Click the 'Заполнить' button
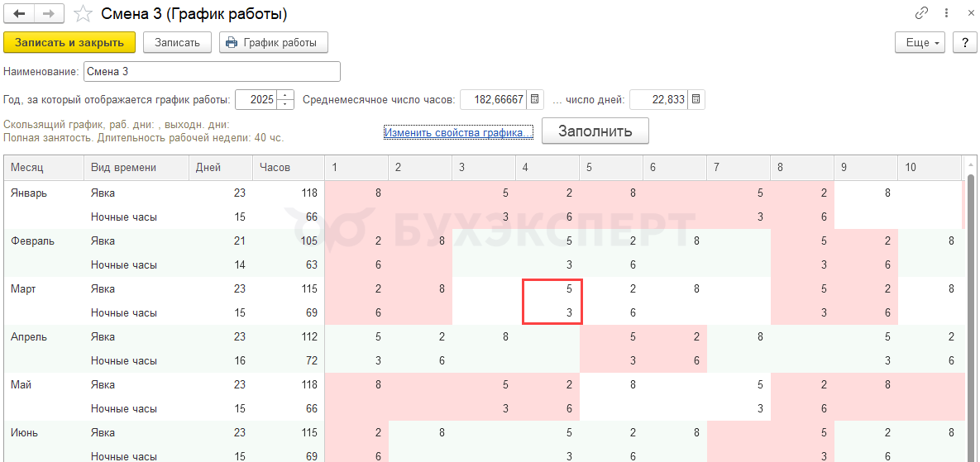This screenshot has height=462, width=980. (x=595, y=131)
